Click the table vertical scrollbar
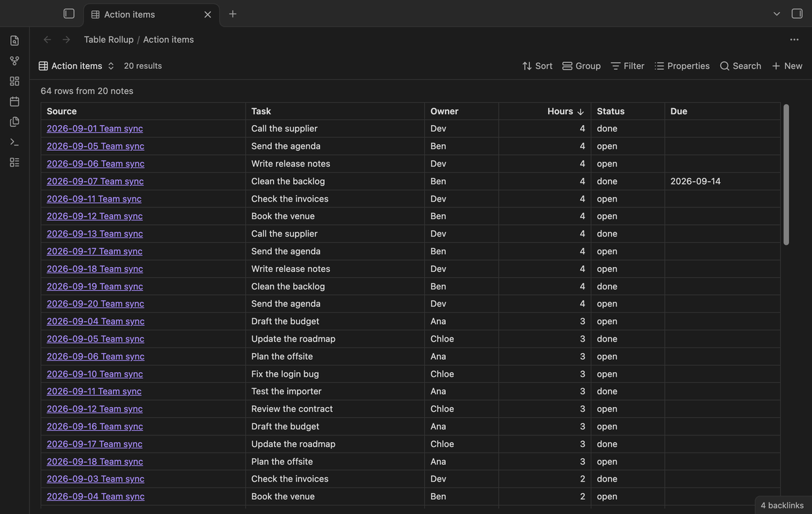Screen dimensions: 812x514 pos(786,174)
